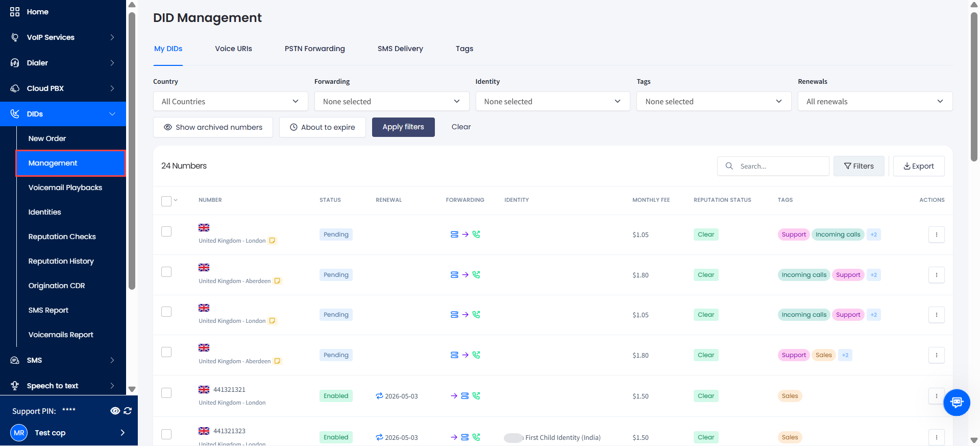Click the Support tag on first row
This screenshot has height=446, width=980.
[794, 234]
